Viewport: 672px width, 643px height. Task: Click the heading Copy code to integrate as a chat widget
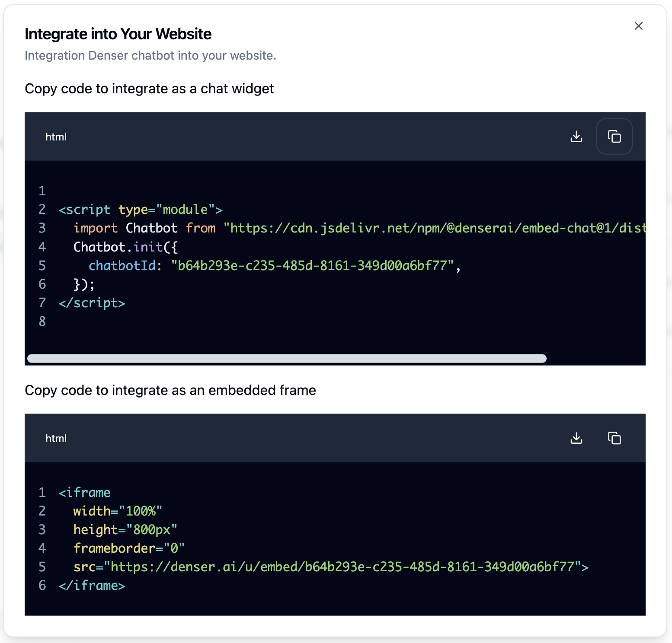click(149, 89)
